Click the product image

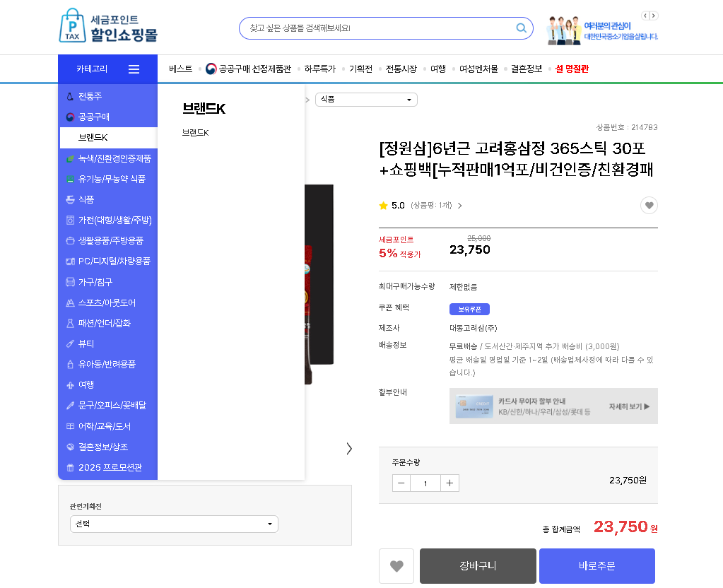(x=319, y=283)
